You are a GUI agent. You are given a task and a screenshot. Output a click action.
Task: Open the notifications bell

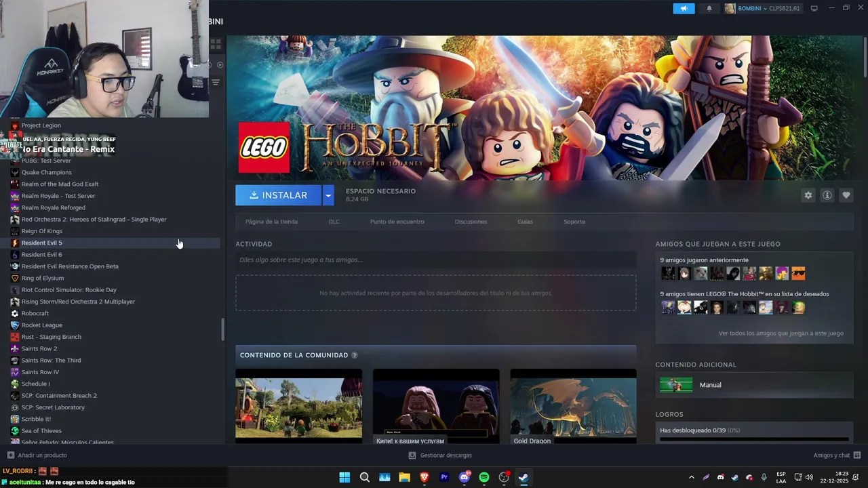(x=709, y=8)
